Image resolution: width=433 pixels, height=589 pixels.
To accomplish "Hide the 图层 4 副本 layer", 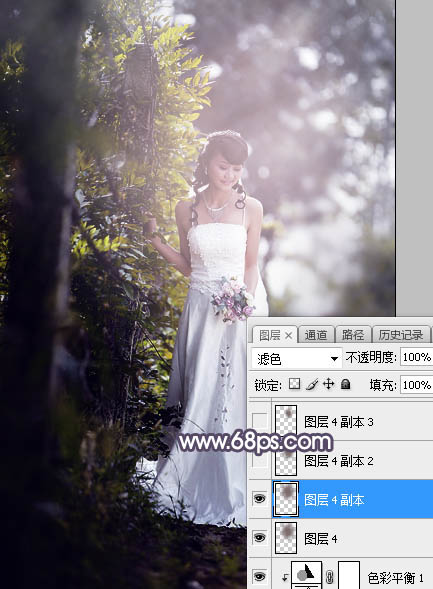I will click(259, 499).
